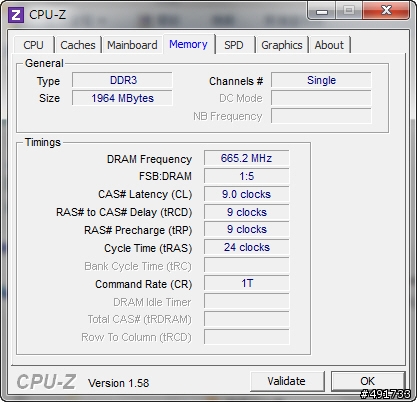Screen dimensions: 417x402
Task: Switch to the CPU tab
Action: click(x=33, y=45)
